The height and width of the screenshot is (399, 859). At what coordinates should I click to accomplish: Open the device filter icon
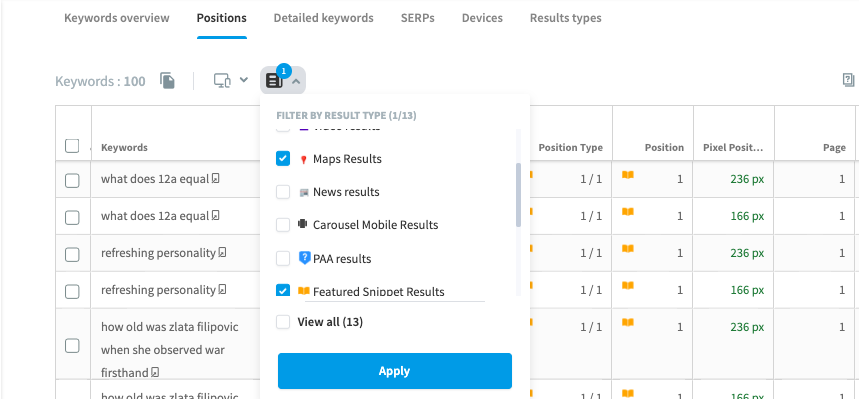click(222, 81)
